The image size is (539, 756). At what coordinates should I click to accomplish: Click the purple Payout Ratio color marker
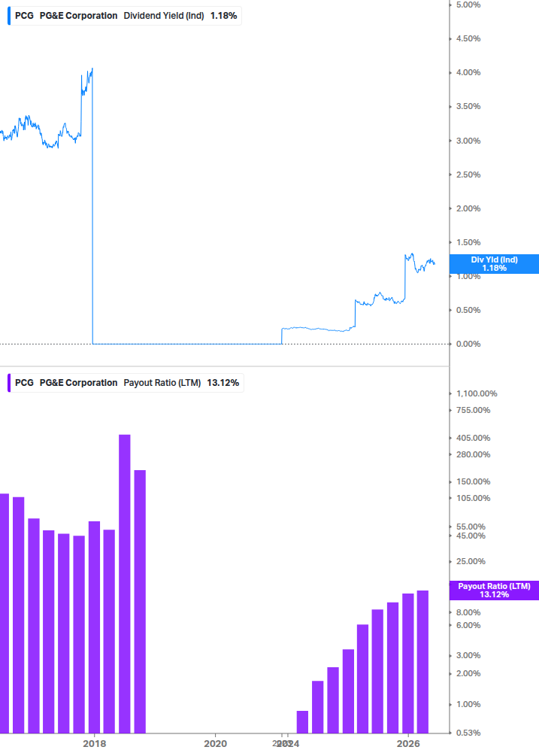click(x=9, y=383)
